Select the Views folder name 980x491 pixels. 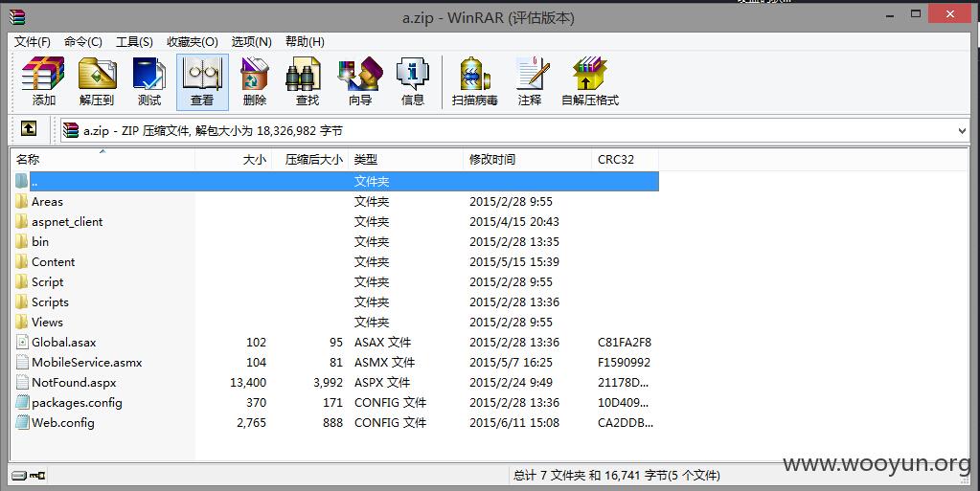[x=48, y=322]
